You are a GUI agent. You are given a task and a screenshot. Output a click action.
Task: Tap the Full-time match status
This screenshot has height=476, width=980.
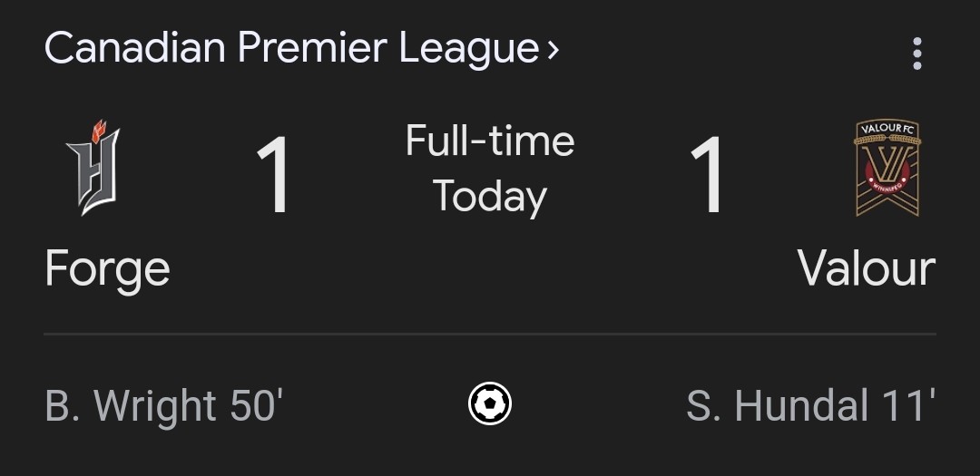(x=490, y=141)
